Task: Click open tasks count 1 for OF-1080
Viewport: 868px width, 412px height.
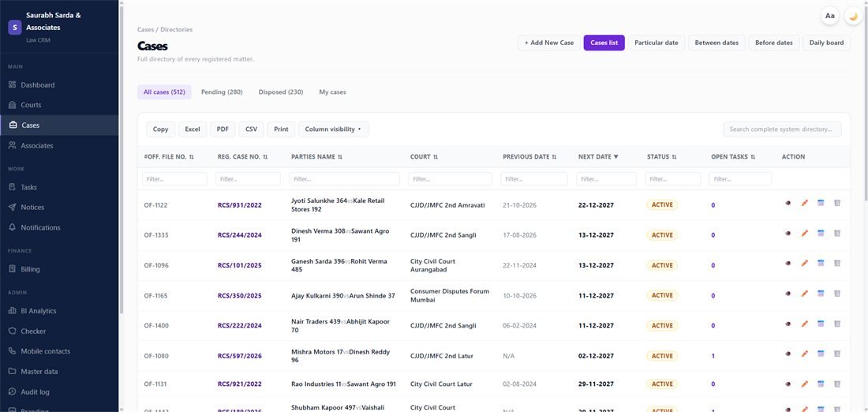Action: coord(713,356)
